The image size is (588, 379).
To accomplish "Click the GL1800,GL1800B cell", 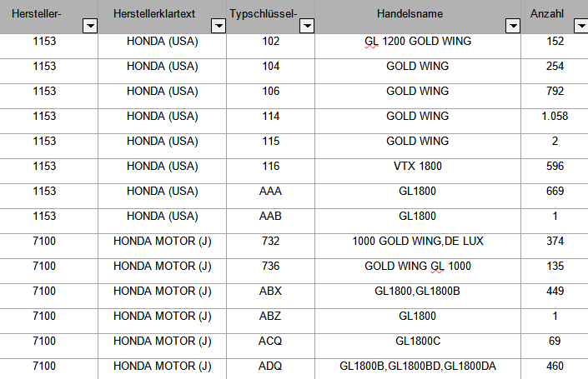I will point(418,296).
